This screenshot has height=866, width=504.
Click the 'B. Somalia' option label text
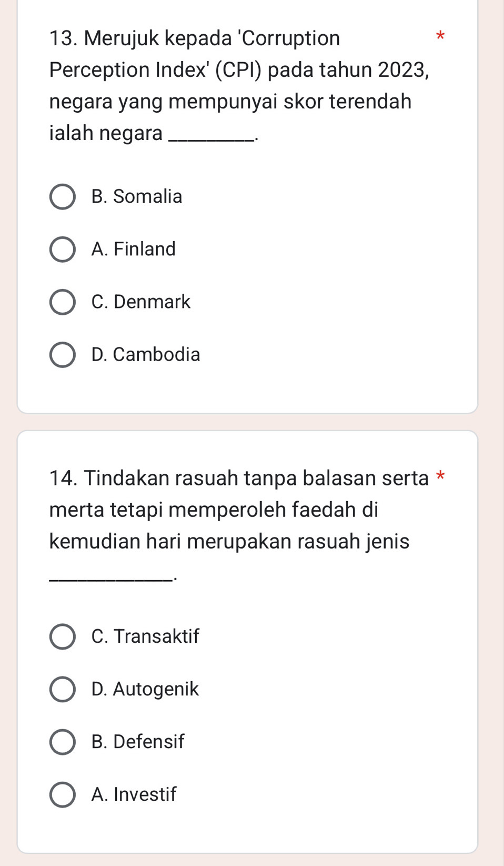point(136,196)
